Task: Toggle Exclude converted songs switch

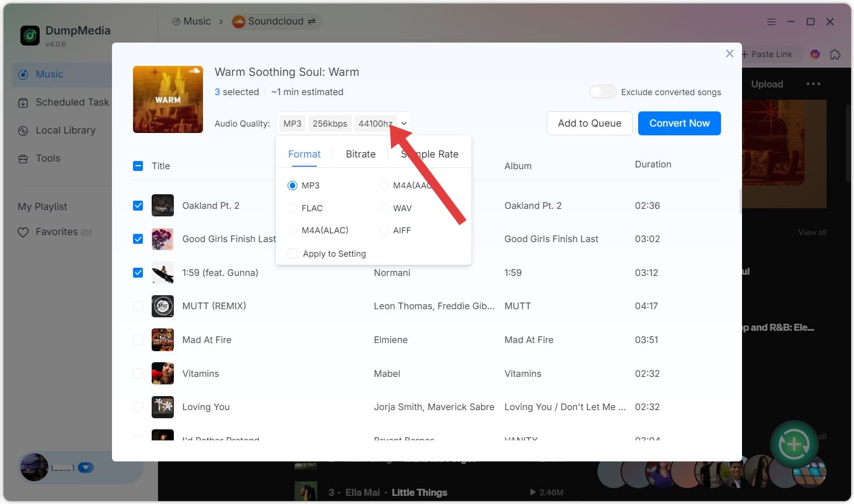Action: click(603, 92)
